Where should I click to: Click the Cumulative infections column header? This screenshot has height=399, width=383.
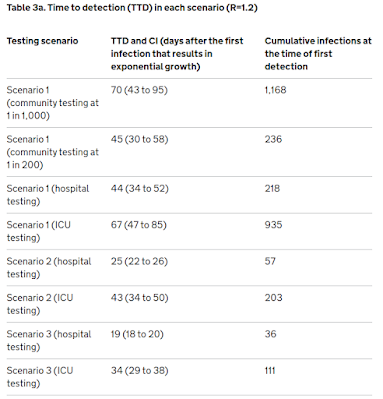pyautogui.click(x=318, y=54)
